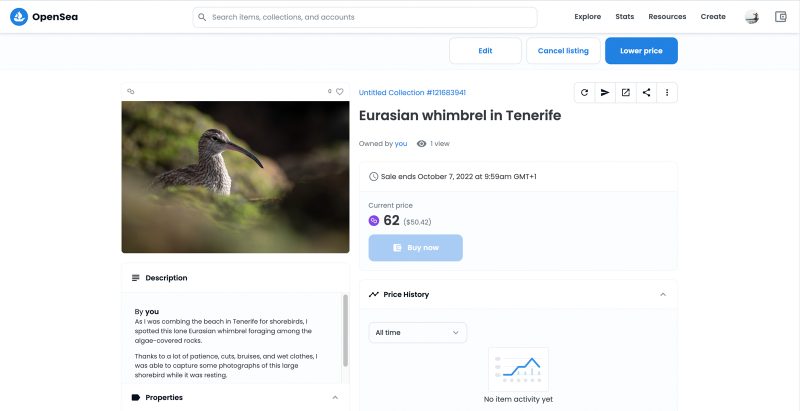The height and width of the screenshot is (411, 800).
Task: Click the Lower price button
Action: [x=641, y=51]
